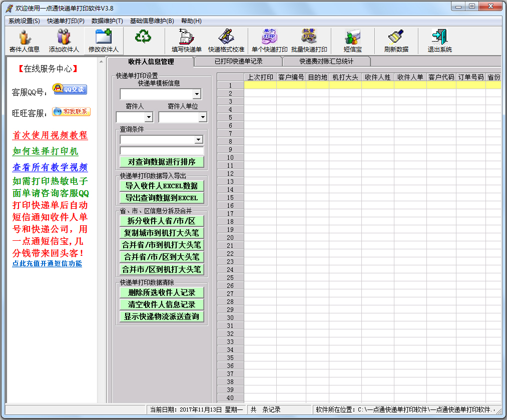The image size is (507, 420).
Task: Select row 40 header in grid
Action: (231, 397)
